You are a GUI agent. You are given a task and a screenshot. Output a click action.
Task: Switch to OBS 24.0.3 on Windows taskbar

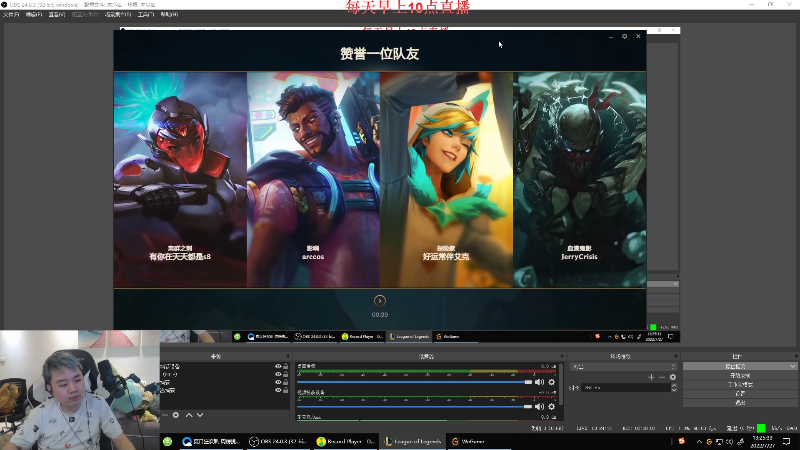pos(278,441)
